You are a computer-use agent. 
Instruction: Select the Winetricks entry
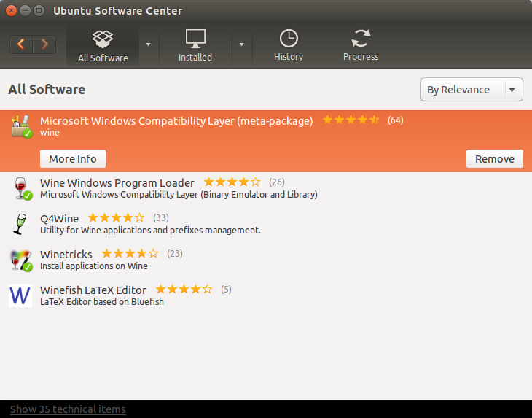(x=266, y=260)
